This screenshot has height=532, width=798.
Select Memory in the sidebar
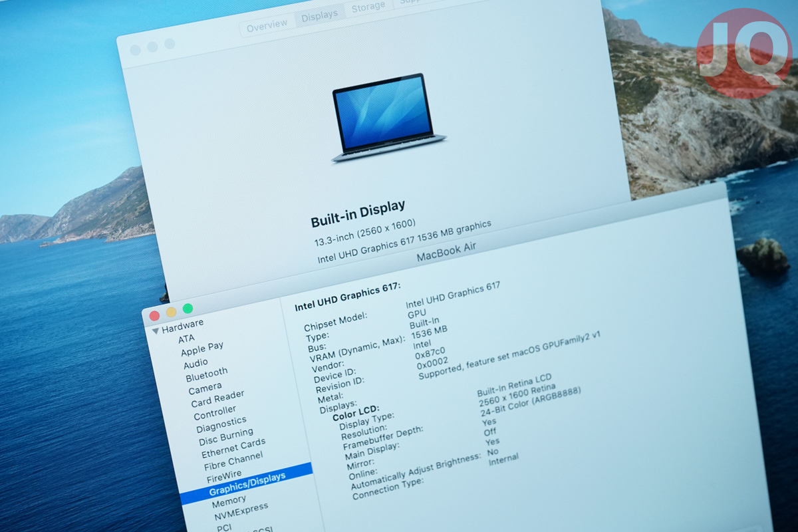pos(229,501)
